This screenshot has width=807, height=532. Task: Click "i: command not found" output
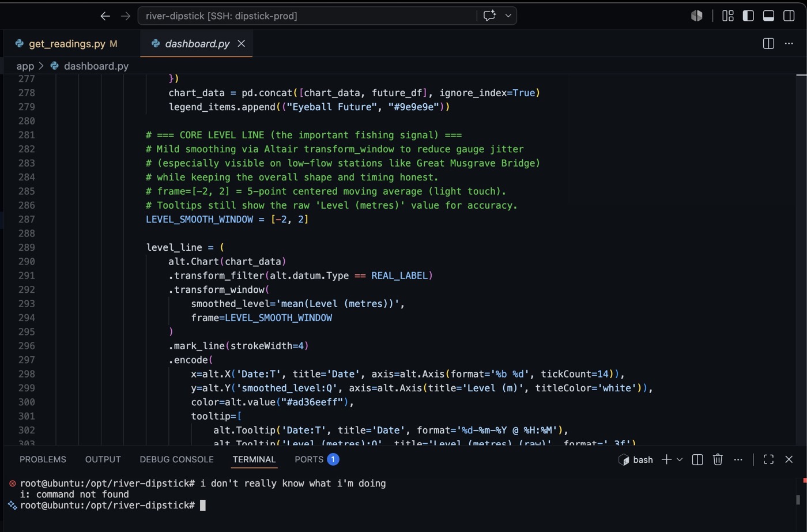(74, 495)
